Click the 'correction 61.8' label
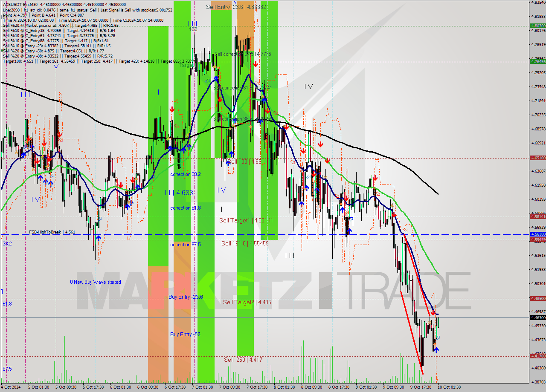Viewport: 546px width, 392px height. pyautogui.click(x=186, y=208)
